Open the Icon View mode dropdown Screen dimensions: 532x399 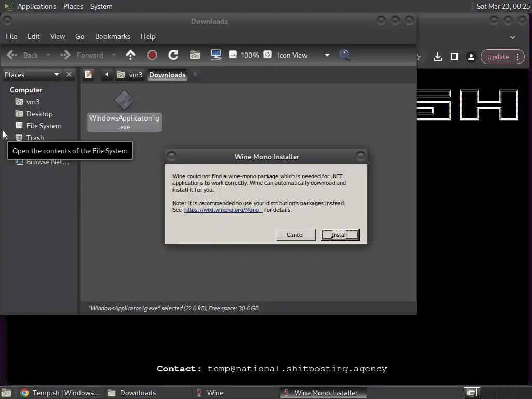(303, 55)
